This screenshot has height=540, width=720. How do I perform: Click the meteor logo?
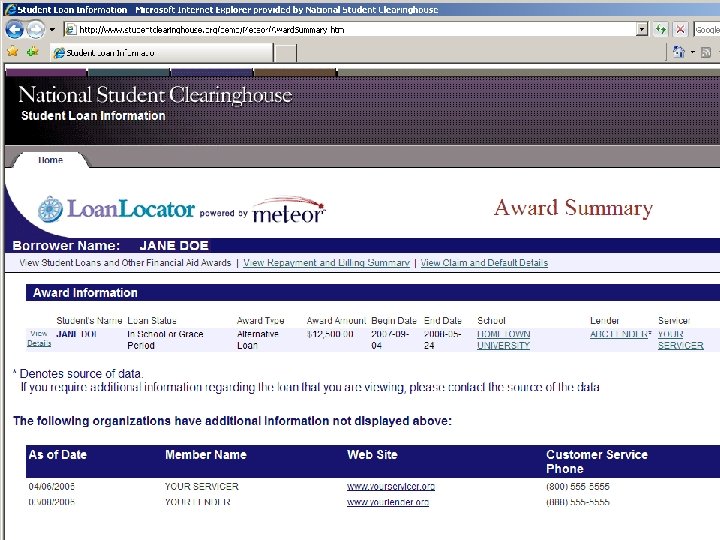coord(289,210)
